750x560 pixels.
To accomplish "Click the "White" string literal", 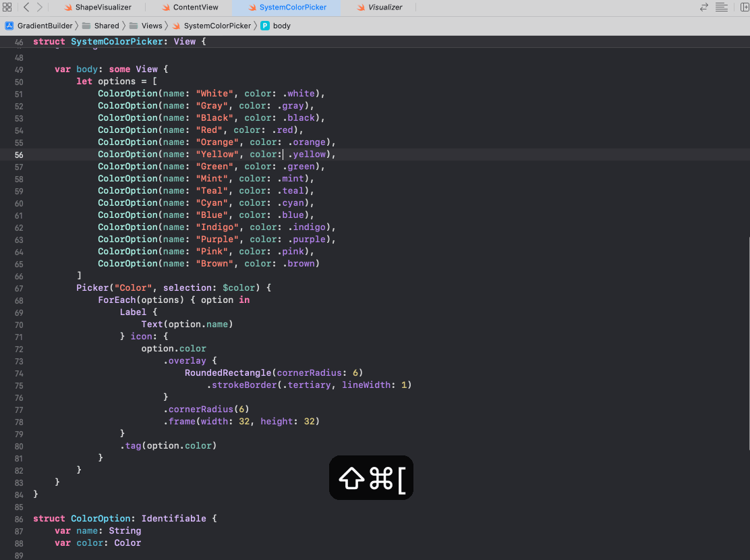I will click(214, 93).
